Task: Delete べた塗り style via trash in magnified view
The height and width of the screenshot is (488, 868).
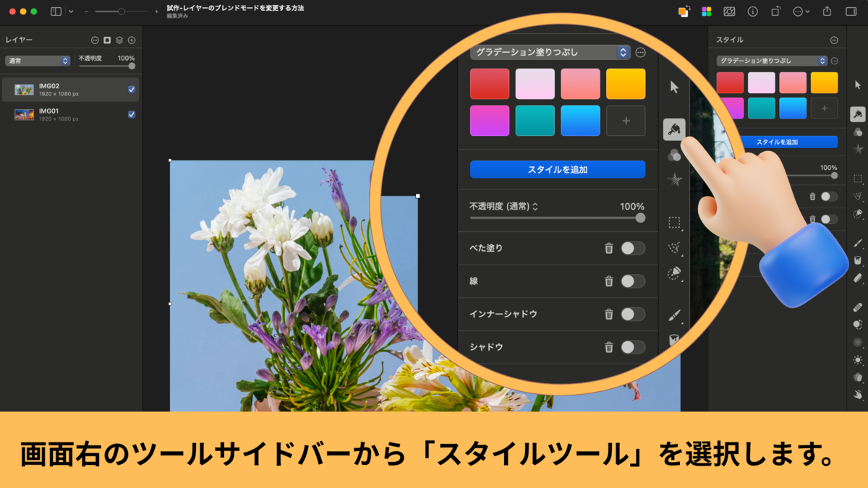Action: coord(609,248)
